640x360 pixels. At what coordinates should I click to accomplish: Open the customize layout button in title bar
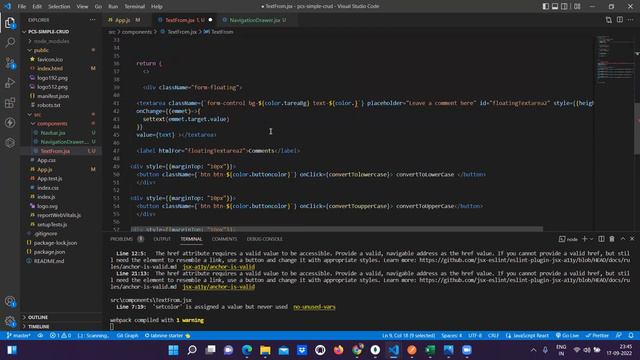[x=577, y=6]
